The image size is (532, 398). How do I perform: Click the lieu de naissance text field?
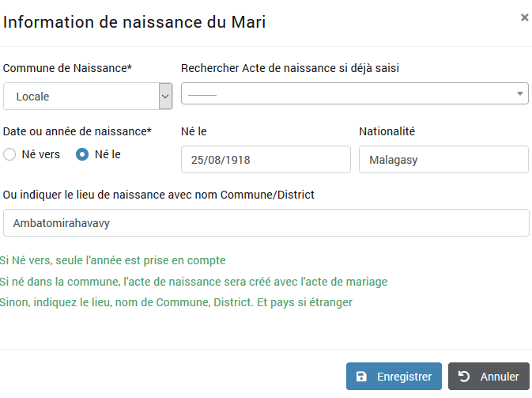tap(266, 223)
